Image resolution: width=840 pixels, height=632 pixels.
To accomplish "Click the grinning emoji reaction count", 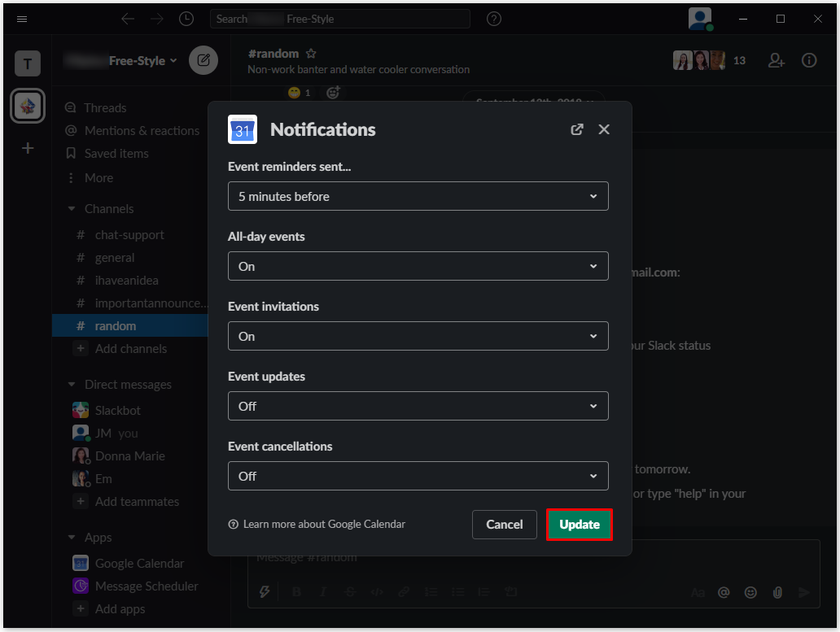I will (300, 93).
